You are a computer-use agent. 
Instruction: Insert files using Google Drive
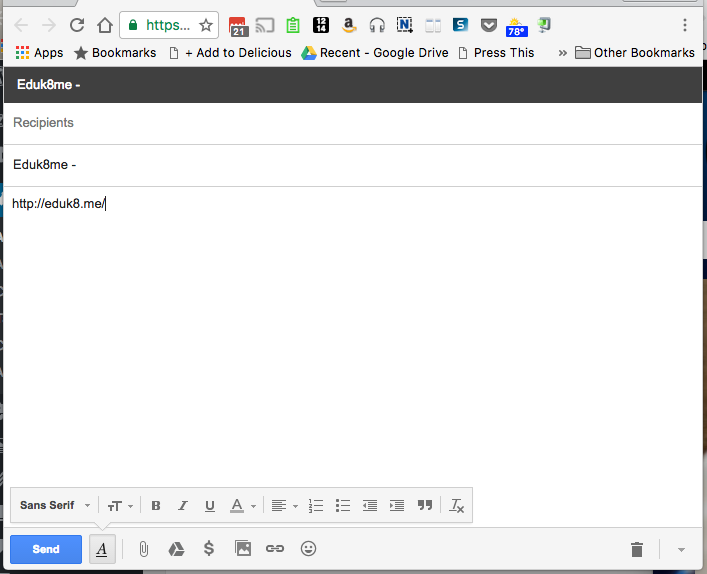(176, 549)
